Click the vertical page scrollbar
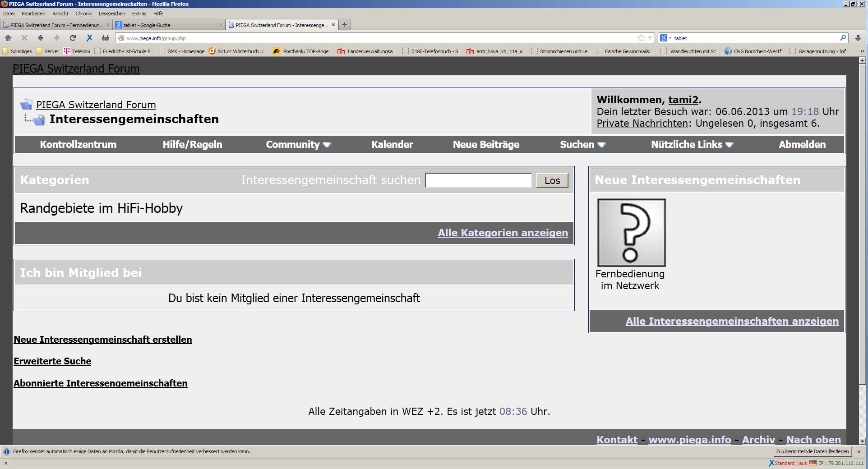Viewport: 868px width, 469px height. 862,225
